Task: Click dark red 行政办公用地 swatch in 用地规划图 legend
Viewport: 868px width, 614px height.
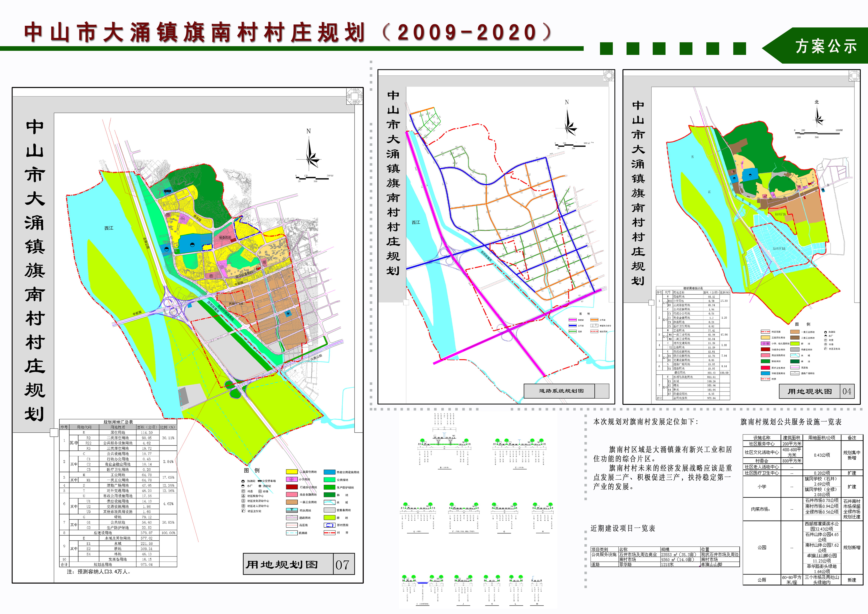Action: tap(292, 487)
